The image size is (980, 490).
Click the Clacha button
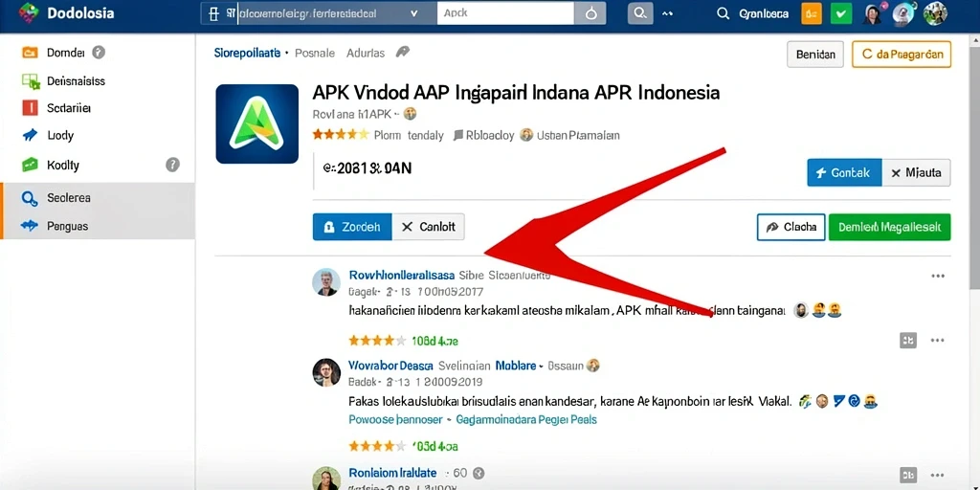click(x=791, y=227)
